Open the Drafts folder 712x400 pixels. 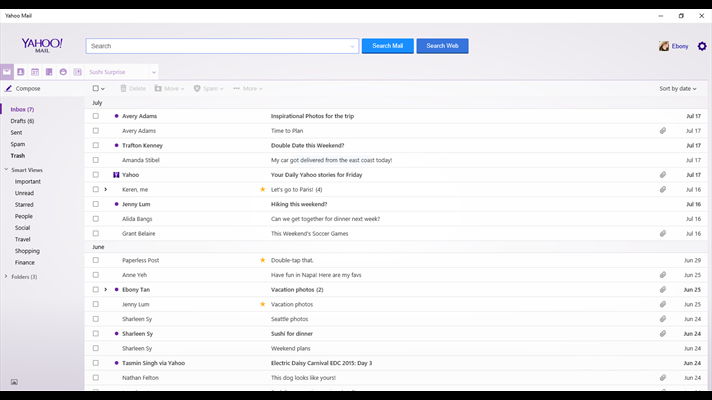tap(22, 121)
